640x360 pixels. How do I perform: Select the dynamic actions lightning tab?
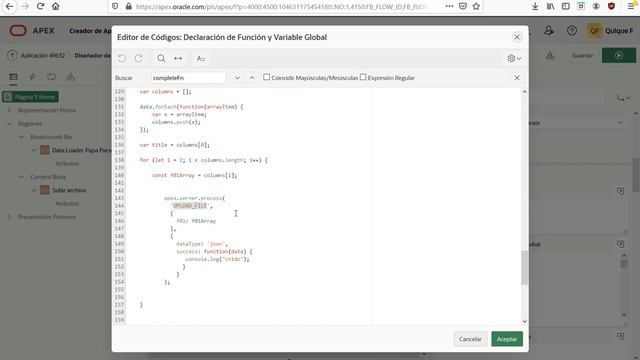32,77
